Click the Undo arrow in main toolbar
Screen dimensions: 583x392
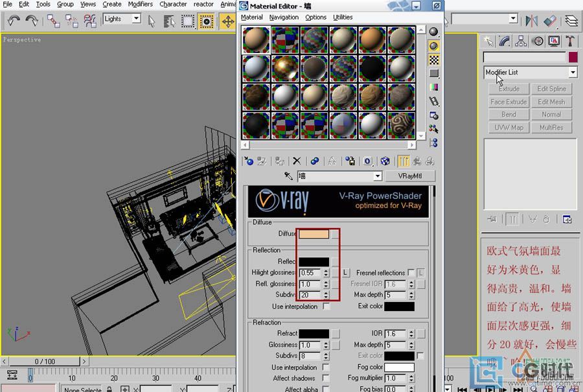(x=14, y=21)
